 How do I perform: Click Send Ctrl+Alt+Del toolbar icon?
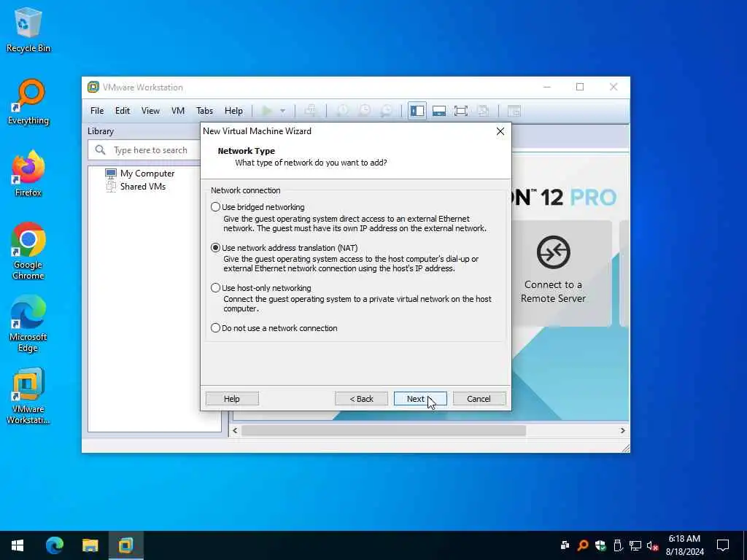click(310, 111)
